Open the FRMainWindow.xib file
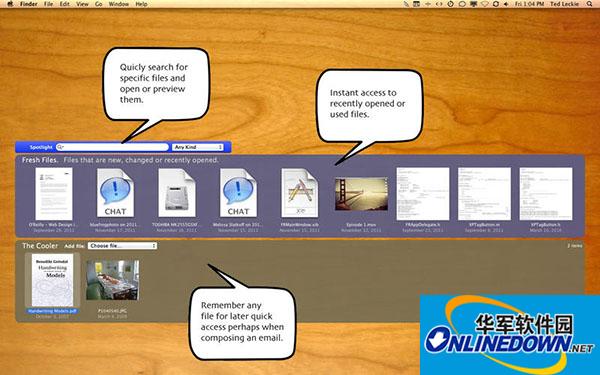 click(x=300, y=193)
